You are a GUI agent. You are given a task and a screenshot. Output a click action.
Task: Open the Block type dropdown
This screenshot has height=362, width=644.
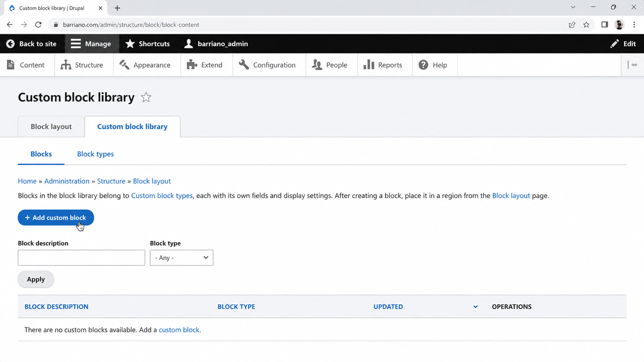[181, 258]
